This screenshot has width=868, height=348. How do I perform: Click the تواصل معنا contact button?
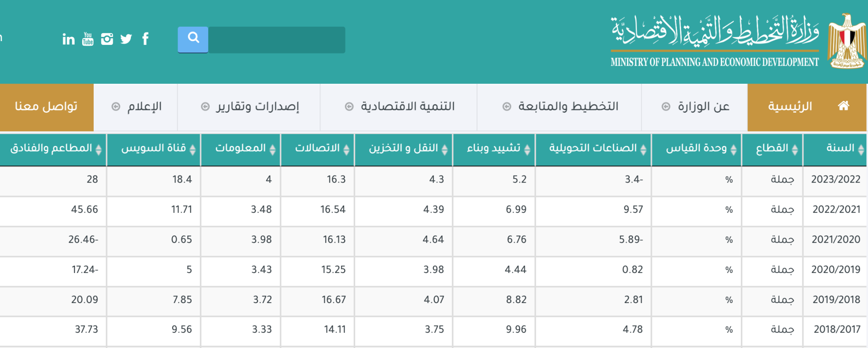[x=46, y=107]
